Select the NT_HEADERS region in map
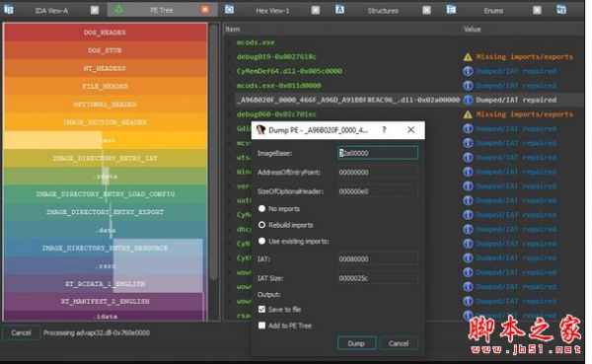This screenshot has width=592, height=364. point(105,68)
